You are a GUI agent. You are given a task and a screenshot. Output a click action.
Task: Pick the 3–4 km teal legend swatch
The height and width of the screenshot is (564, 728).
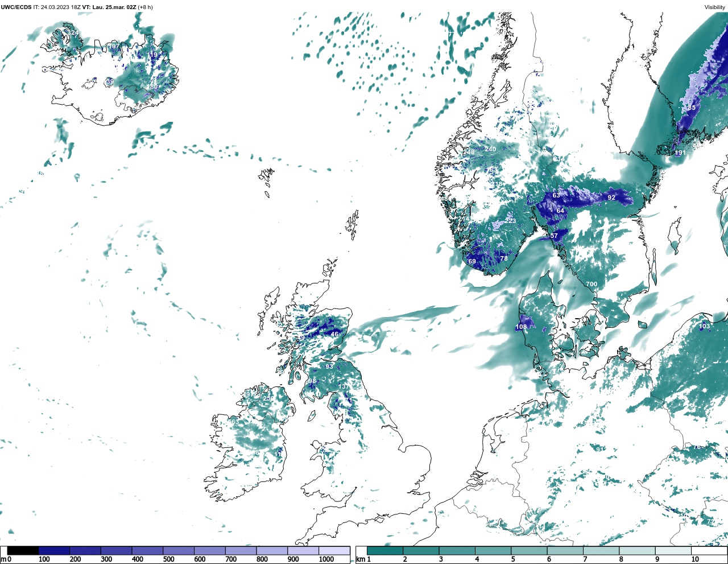pos(457,550)
